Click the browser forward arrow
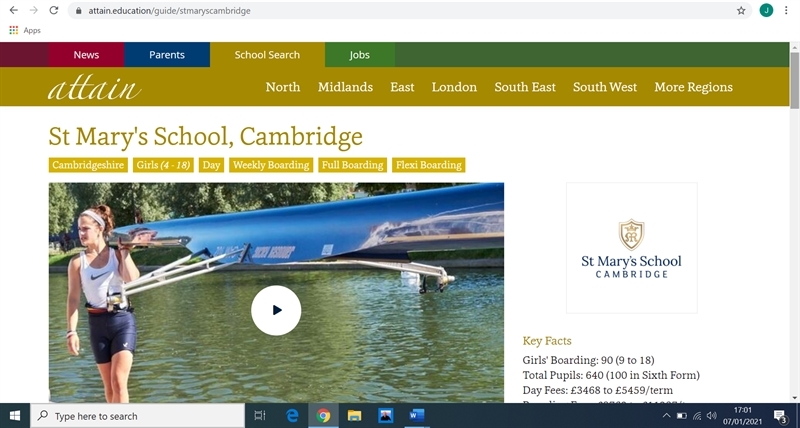Screen dimensions: 800x428 (34, 10)
